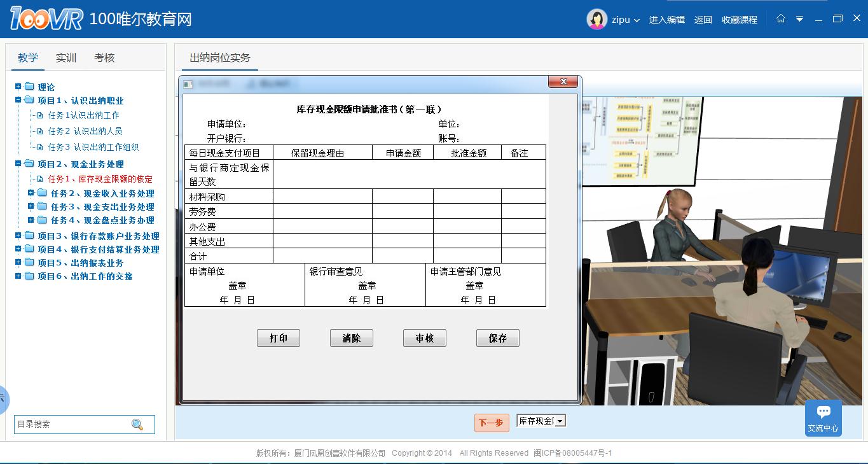Collapse the 项目1、认识出纳职业 node
Viewport: 868px width, 464px height.
tap(18, 100)
